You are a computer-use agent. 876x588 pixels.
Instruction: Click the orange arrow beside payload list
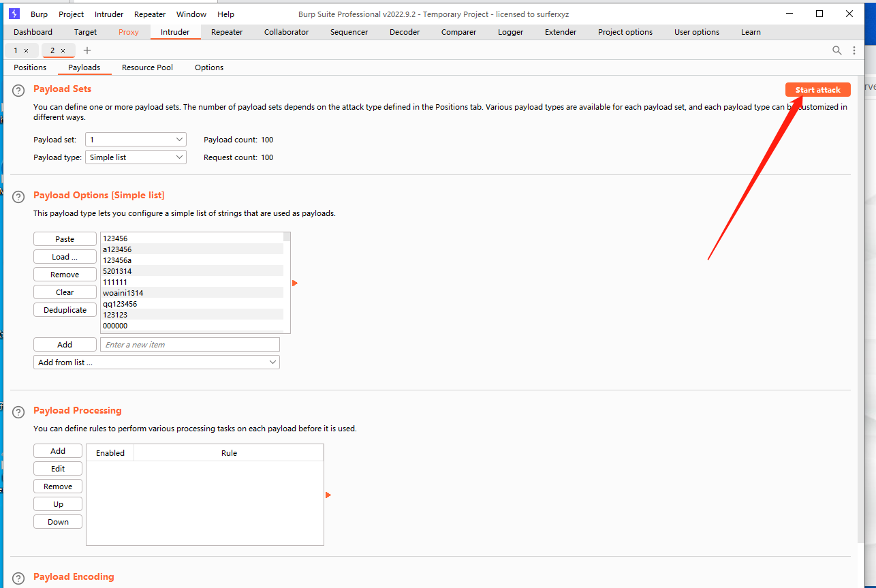295,283
